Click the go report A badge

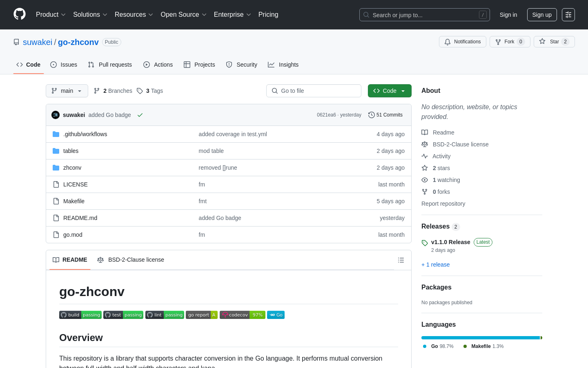(202, 315)
